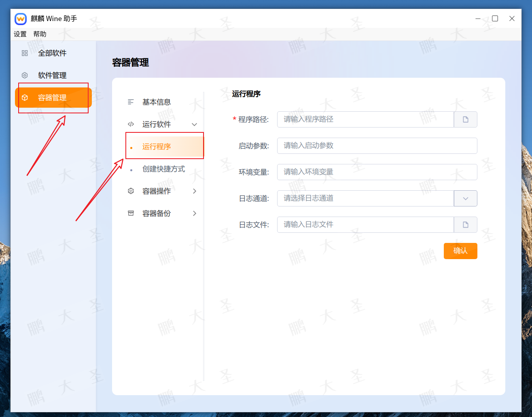This screenshot has height=417, width=532.
Task: Expand the 容器备份 chevron
Action: [x=195, y=213]
